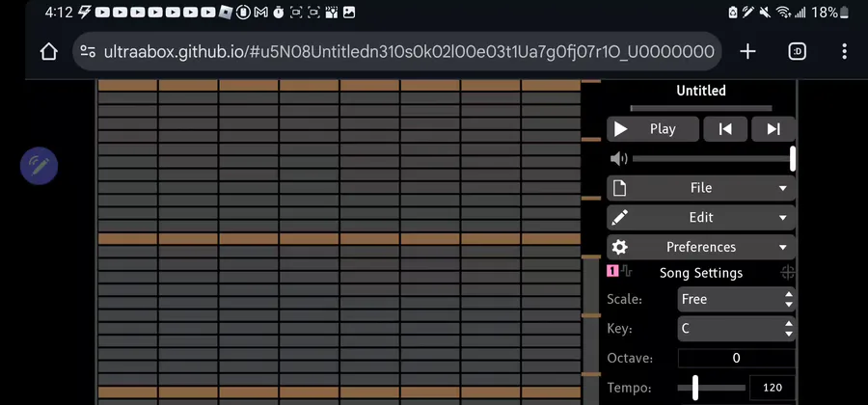868x405 pixels.
Task: Select the pink channel 1 badge
Action: [612, 271]
